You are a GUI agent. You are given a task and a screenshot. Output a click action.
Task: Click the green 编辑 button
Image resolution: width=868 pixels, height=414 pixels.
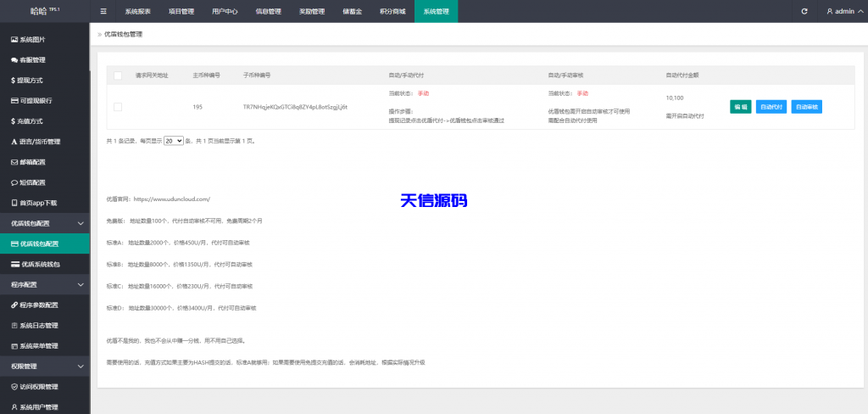740,107
